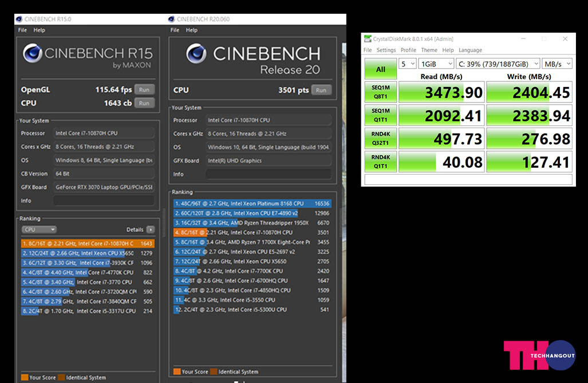Click the RND4K Q32T1 read value 497.73
This screenshot has height=383, width=588.
tap(441, 139)
